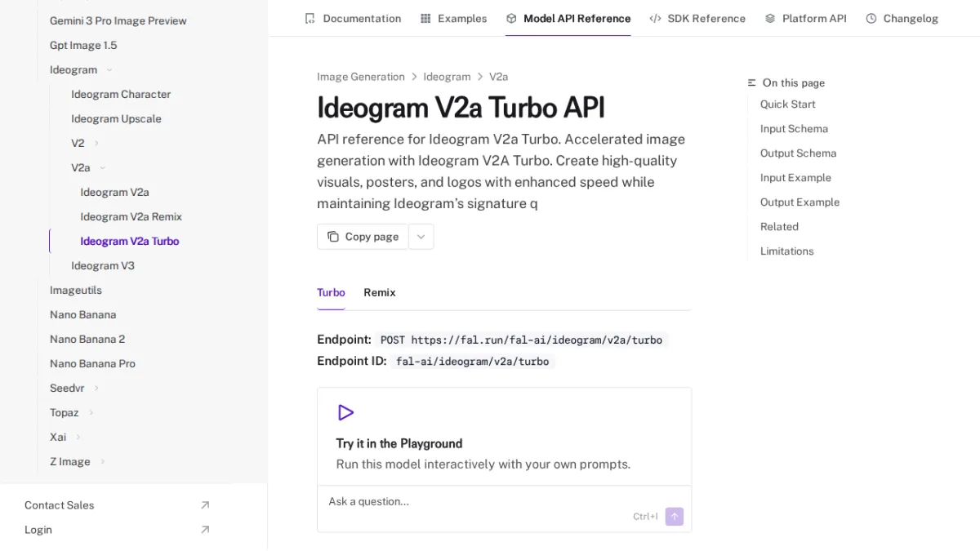
Task: Open Gemini 3 Pro Image Preview page
Action: click(x=118, y=21)
